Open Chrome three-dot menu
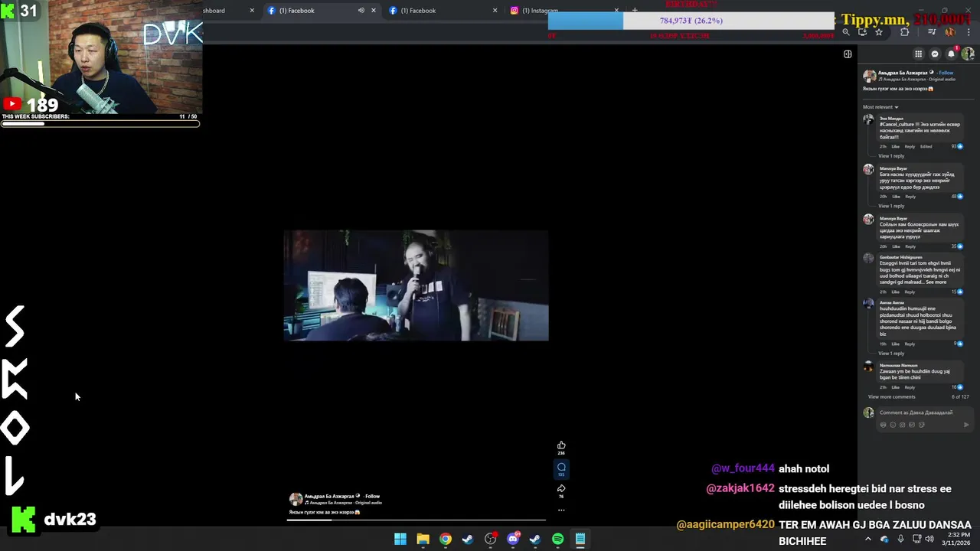 point(969,32)
